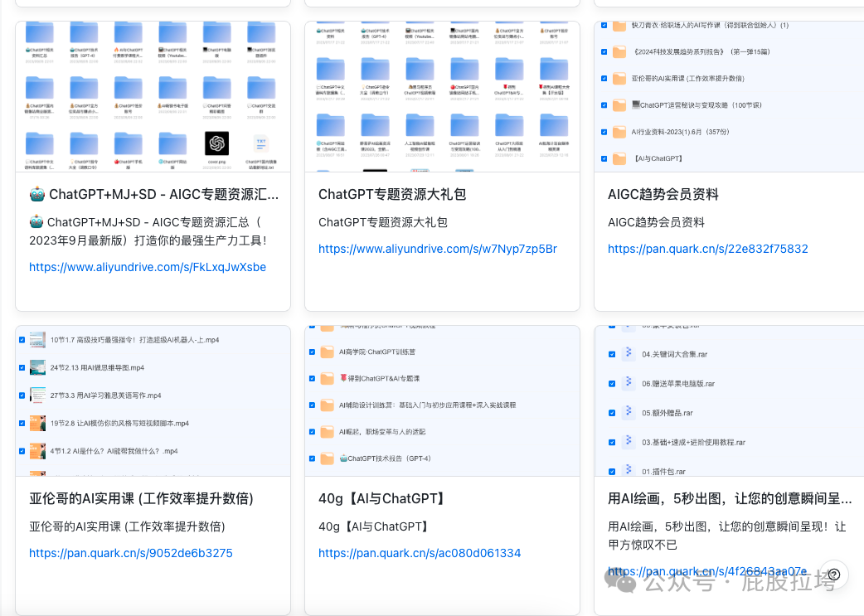Toggle checkbox for 01.插件包.rar
Image resolution: width=864 pixels, height=616 pixels.
coord(612,472)
